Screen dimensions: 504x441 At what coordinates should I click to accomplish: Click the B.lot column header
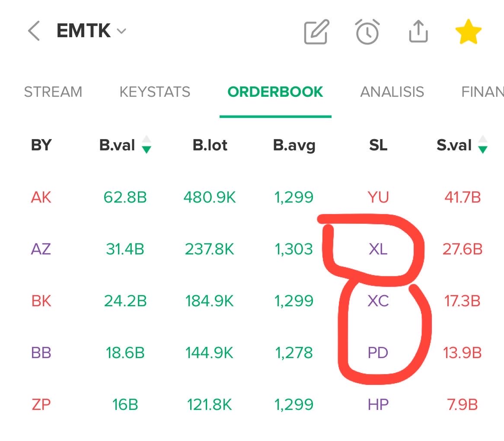210,145
